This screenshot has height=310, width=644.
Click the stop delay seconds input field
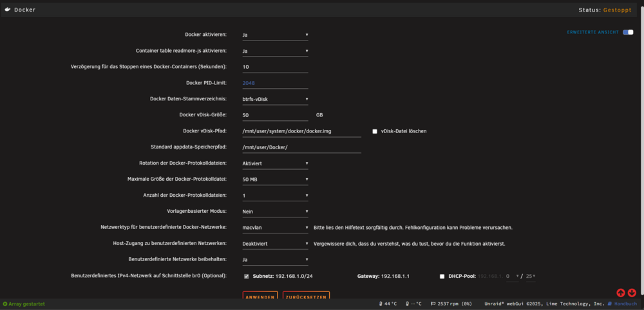[x=275, y=67]
